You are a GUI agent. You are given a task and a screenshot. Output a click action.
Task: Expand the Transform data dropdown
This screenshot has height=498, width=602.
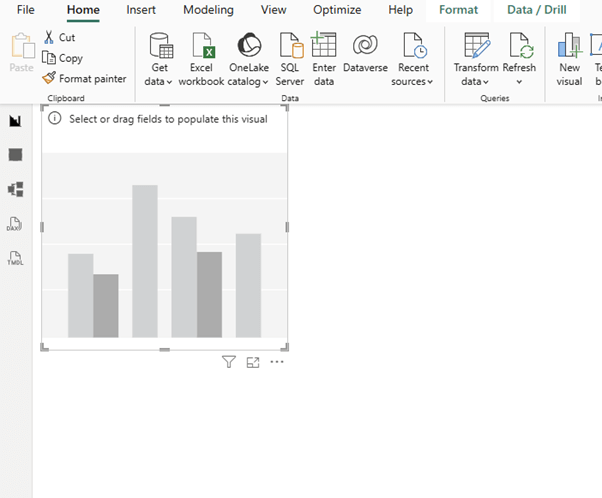click(476, 81)
